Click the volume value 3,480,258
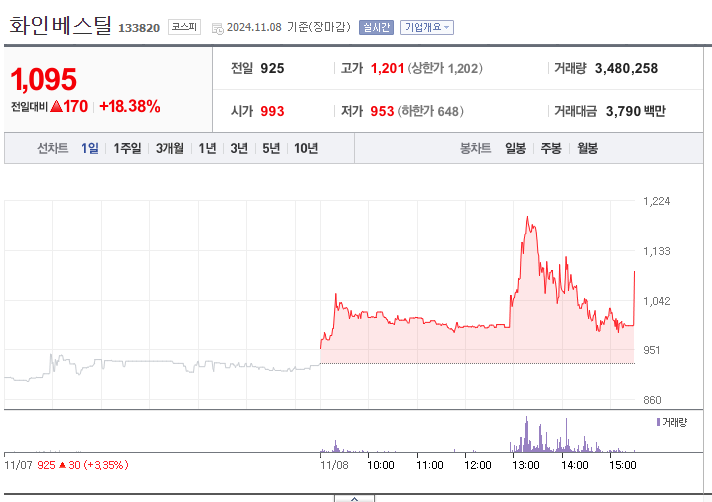Viewport: 712px width, 502px height. 626,69
